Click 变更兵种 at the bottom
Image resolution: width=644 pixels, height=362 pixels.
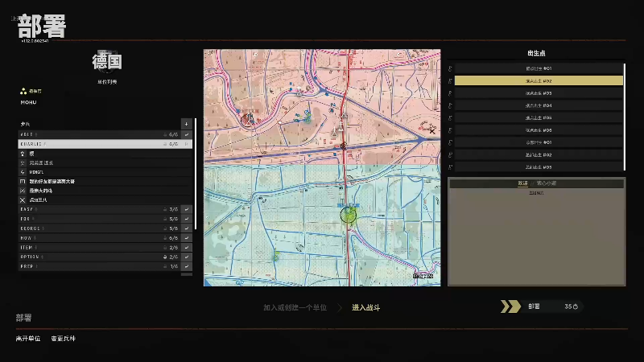(64, 339)
